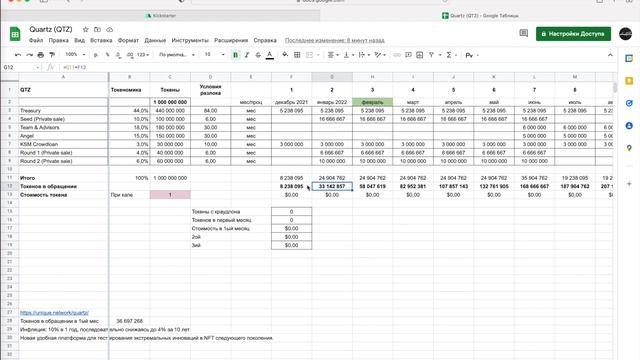The height and width of the screenshot is (360, 640).
Task: Open Calendar in the side panel
Action: click(x=629, y=59)
